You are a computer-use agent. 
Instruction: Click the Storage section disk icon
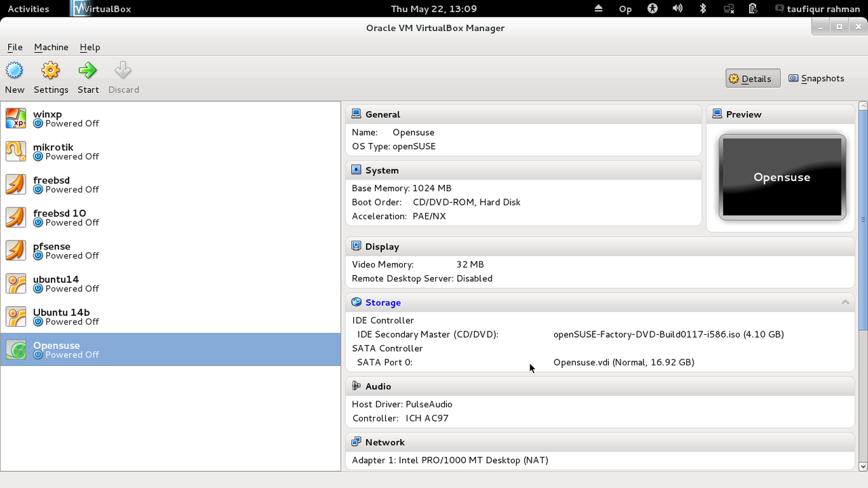(356, 302)
